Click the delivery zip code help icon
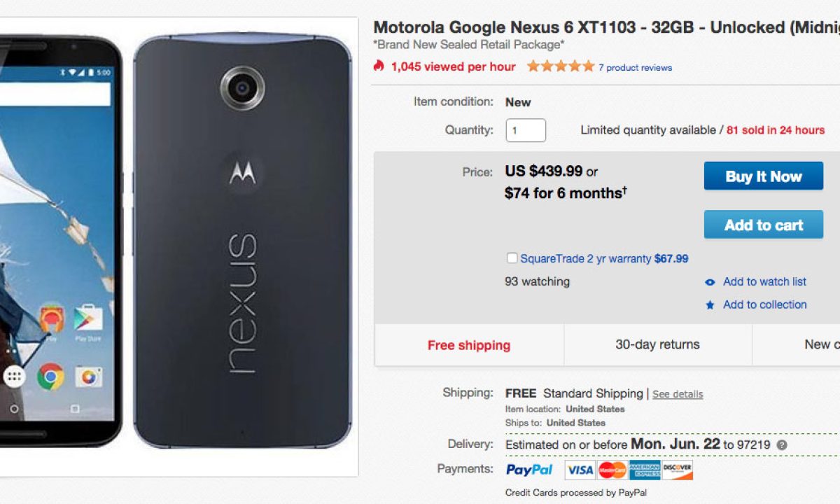 (x=782, y=445)
